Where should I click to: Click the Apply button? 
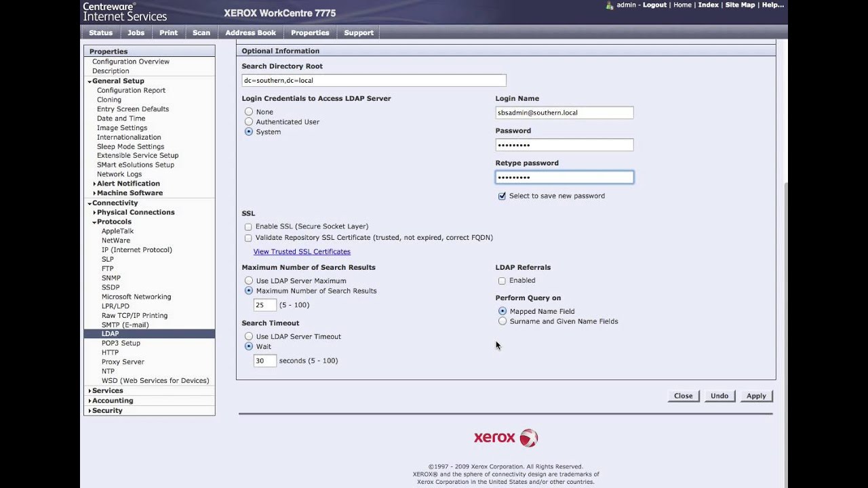(x=756, y=396)
